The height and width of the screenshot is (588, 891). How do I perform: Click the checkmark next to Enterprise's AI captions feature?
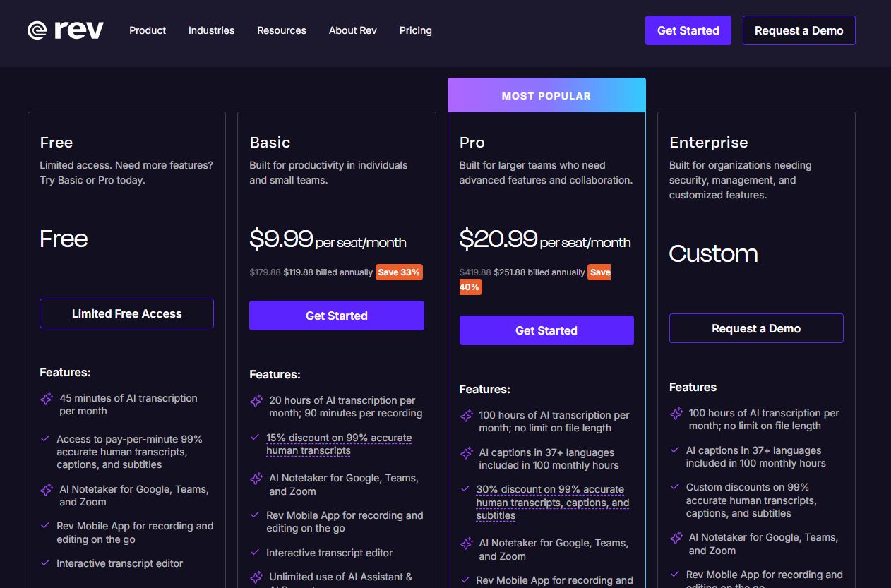point(675,450)
